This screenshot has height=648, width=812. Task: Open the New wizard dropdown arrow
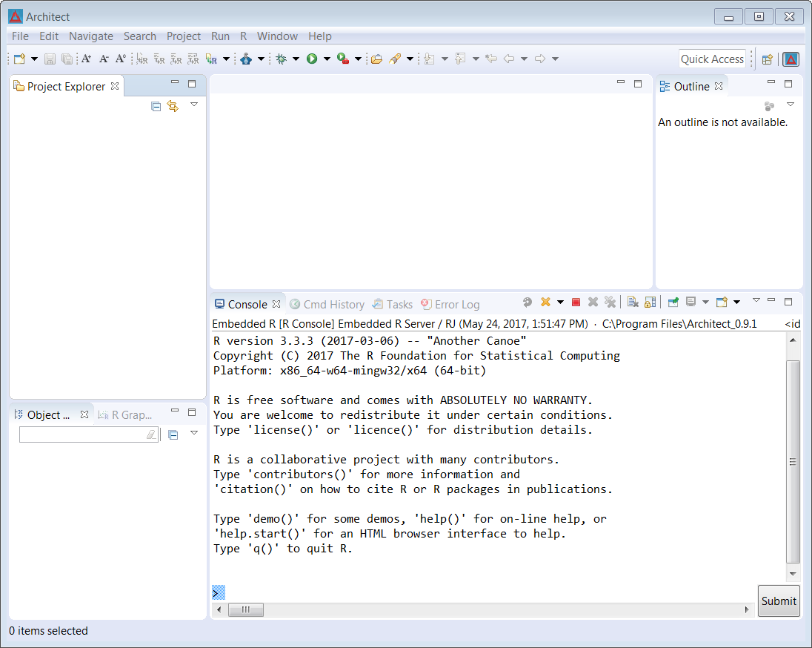[34, 59]
